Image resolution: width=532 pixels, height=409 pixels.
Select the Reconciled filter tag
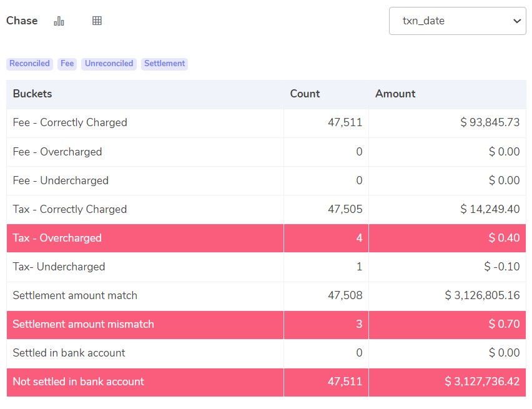coord(29,64)
